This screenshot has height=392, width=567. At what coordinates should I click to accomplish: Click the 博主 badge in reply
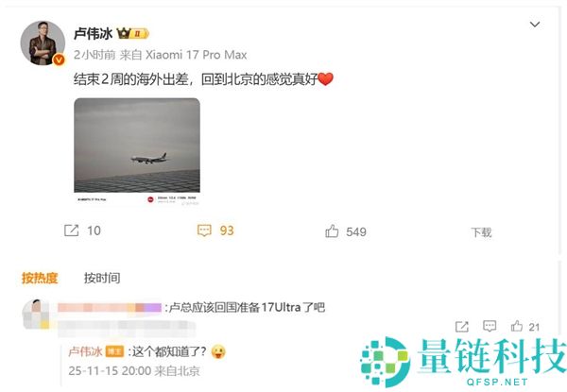pyautogui.click(x=114, y=351)
